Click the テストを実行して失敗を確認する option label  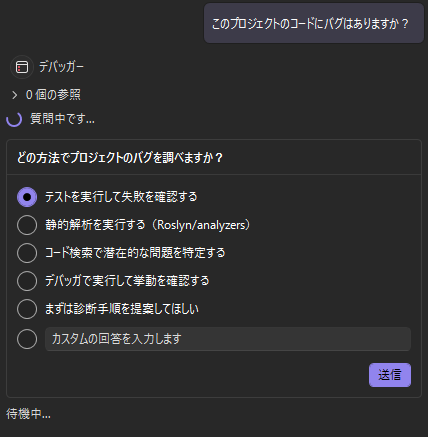[x=121, y=197]
